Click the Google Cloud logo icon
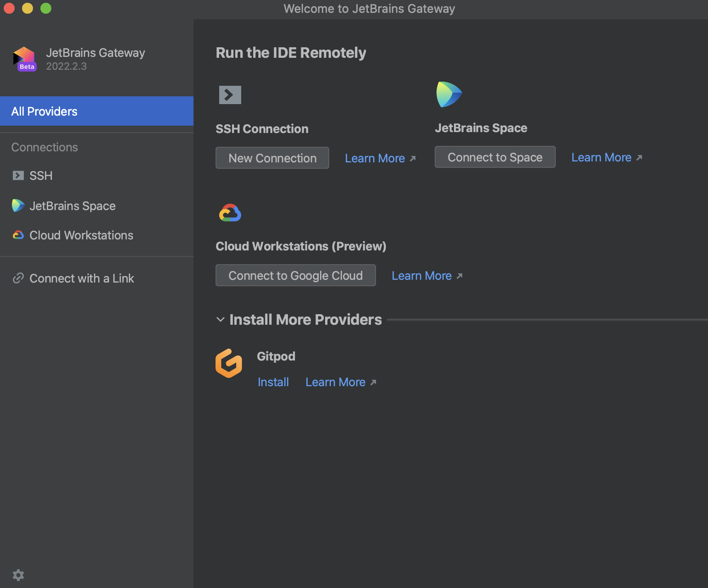 coord(230,213)
